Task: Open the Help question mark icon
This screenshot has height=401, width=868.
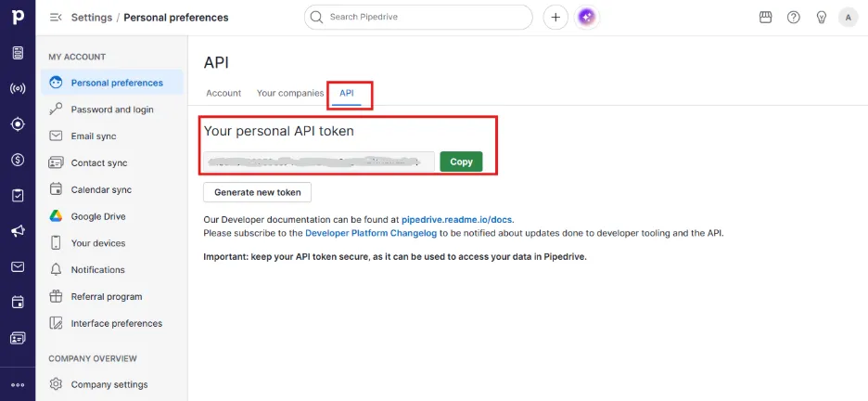Action: (x=793, y=17)
